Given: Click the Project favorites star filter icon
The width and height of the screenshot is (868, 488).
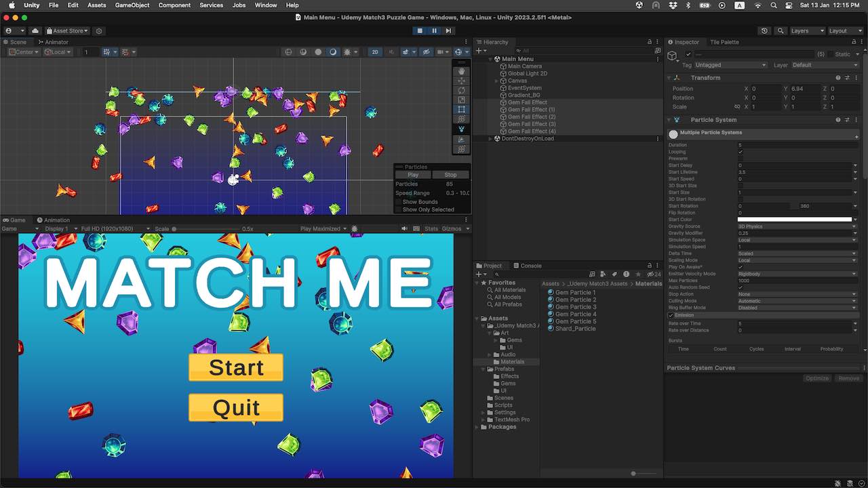Looking at the screenshot, I should [637, 274].
